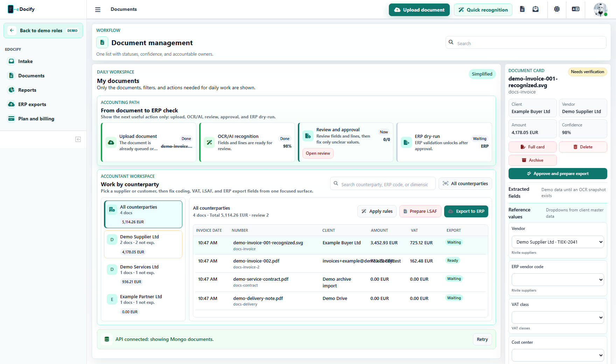Click the AMOUNT column header

tap(379, 230)
